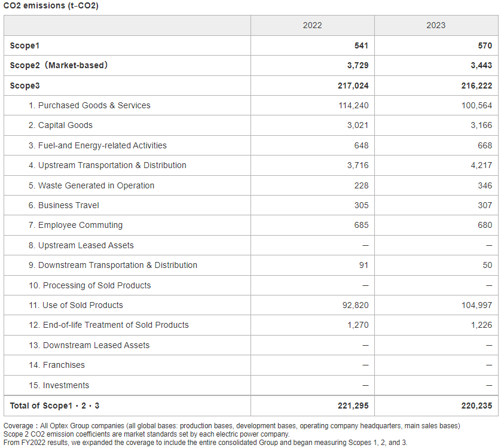Image resolution: width=501 pixels, height=448 pixels.
Task: Click the Coverage footnote text
Action: (x=231, y=426)
